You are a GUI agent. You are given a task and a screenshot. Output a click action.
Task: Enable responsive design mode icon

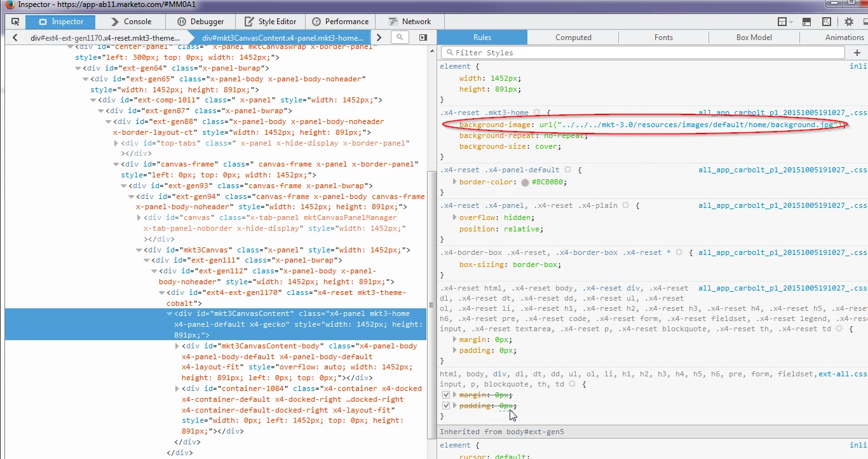[827, 22]
